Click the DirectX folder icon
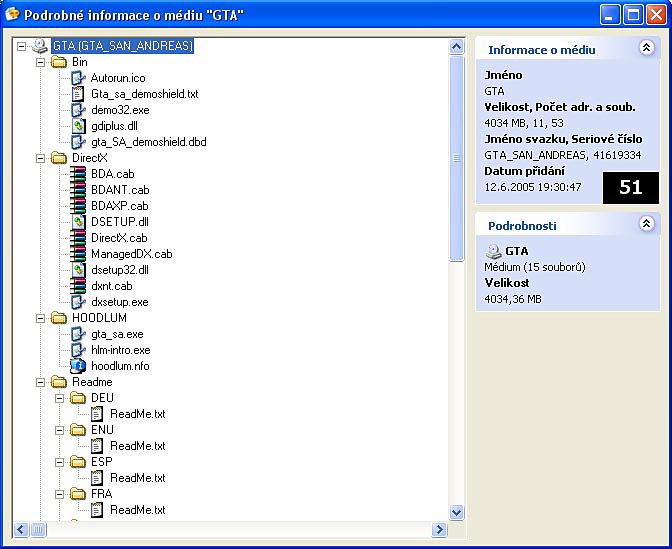 [x=59, y=158]
